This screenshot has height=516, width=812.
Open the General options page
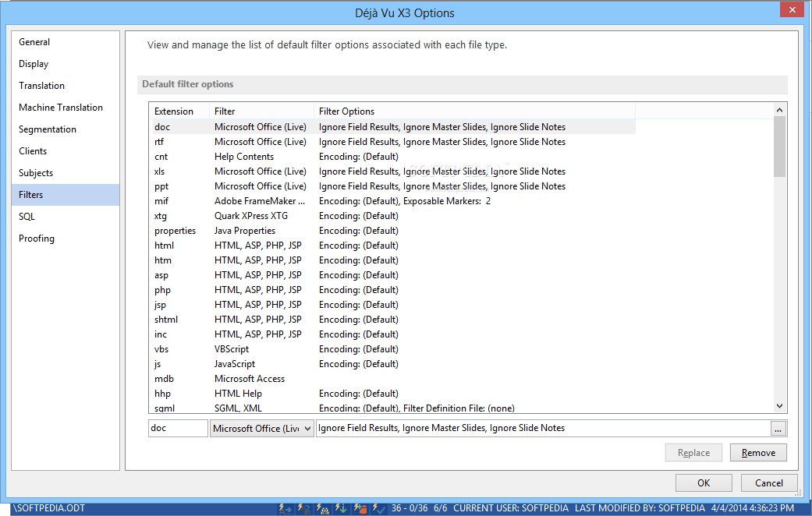click(66, 42)
